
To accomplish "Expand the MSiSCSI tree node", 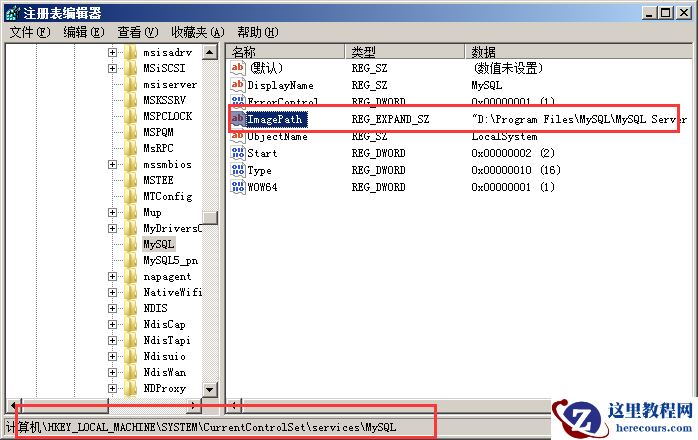I will [x=112, y=68].
